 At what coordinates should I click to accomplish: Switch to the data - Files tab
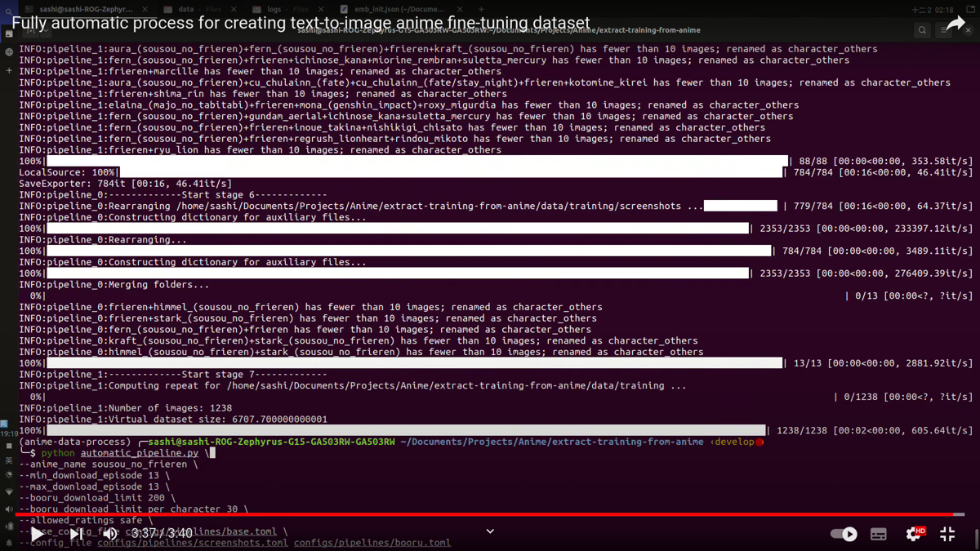[x=188, y=8]
